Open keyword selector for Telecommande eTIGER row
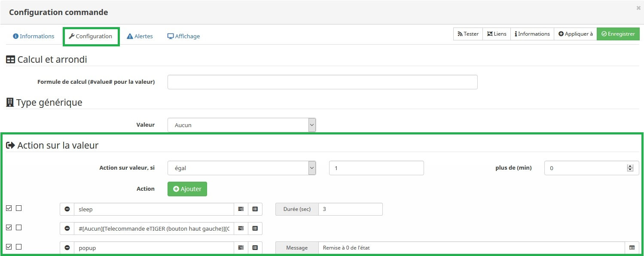Viewport: 644px width, 256px height. click(241, 229)
